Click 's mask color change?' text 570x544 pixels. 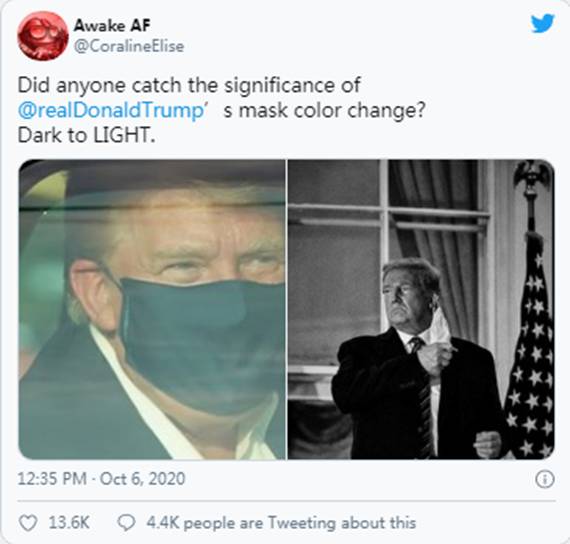tap(324, 111)
